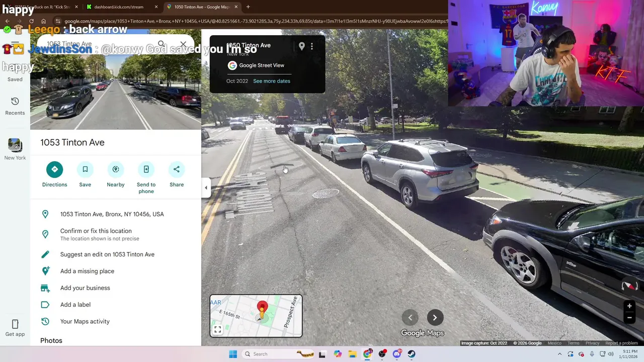The image size is (644, 362).
Task: Open the OBS Studio taskbar icon
Action: tap(382, 354)
